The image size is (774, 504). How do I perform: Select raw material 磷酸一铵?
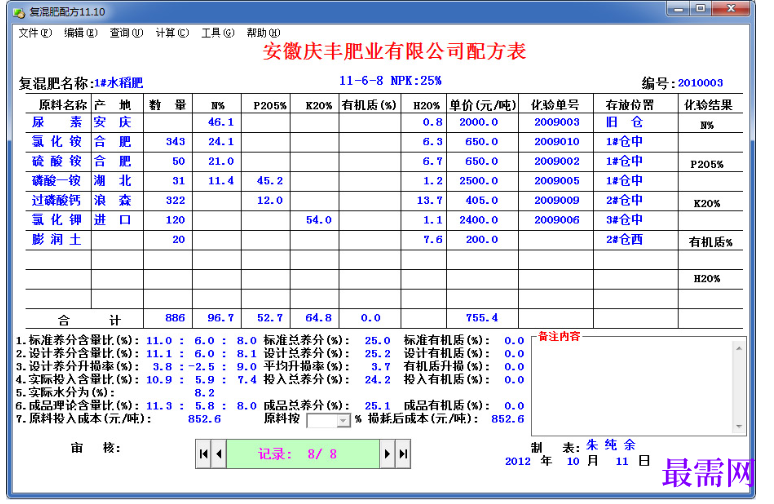(57, 181)
